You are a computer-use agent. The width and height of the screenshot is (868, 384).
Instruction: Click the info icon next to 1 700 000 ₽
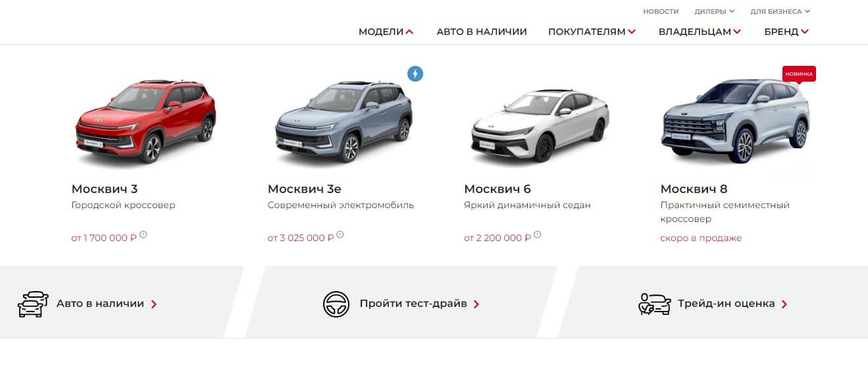click(143, 234)
